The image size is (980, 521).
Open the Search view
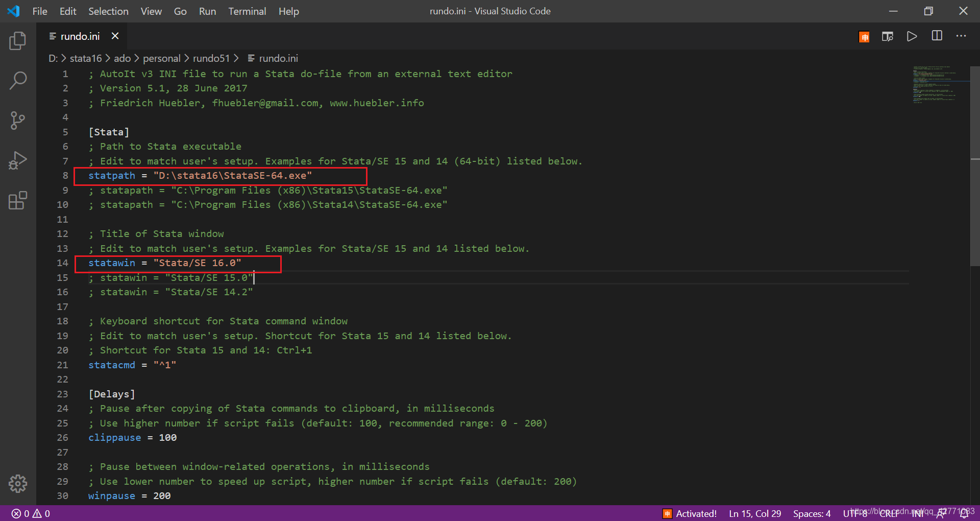(x=18, y=80)
